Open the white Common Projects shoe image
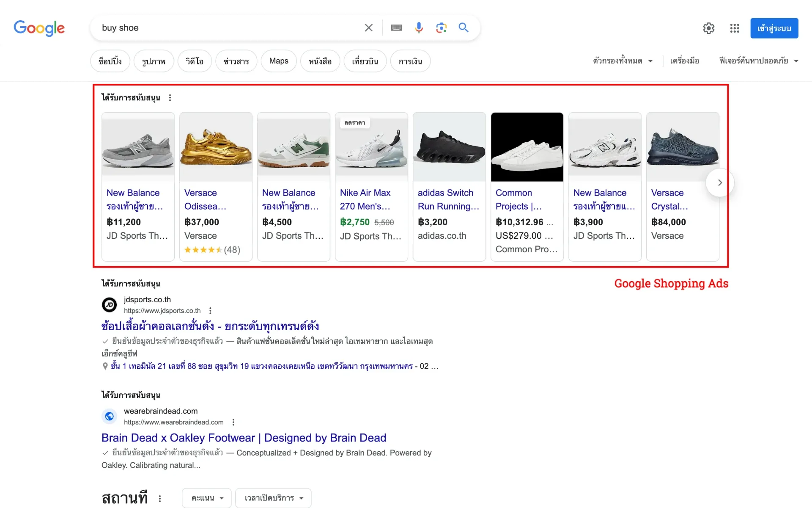812x508 pixels. click(x=527, y=147)
